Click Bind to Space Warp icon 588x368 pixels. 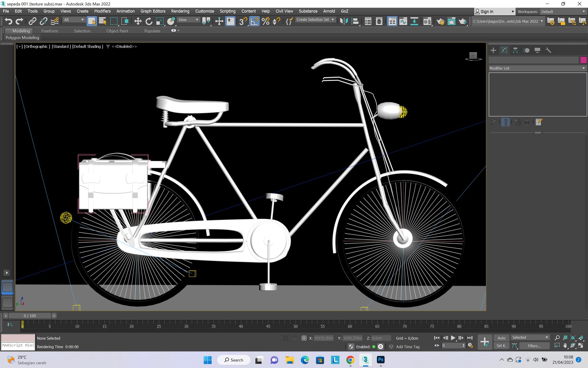pos(54,21)
